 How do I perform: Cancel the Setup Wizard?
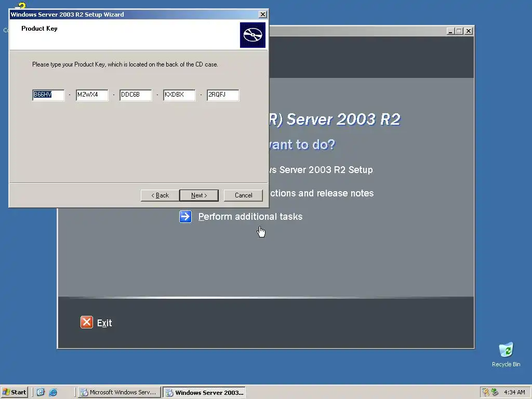tap(243, 195)
